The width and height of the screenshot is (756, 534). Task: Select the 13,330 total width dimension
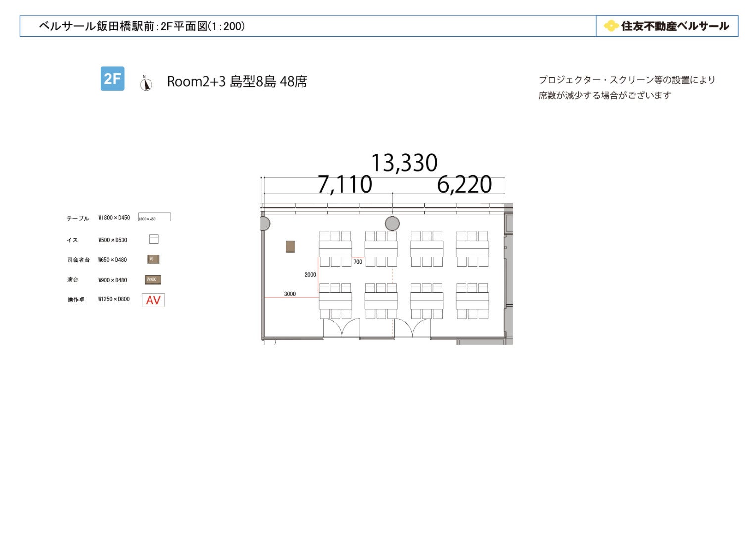[404, 163]
